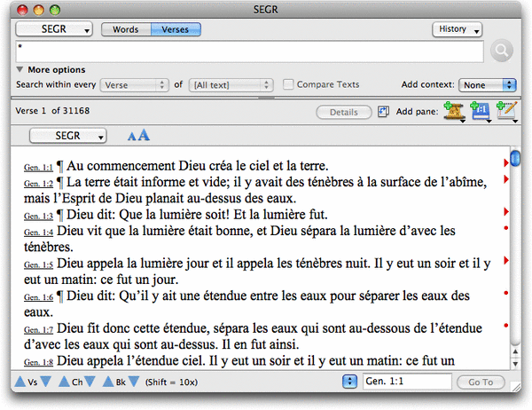Increase text size with the large A
The height and width of the screenshot is (410, 532).
[145, 136]
